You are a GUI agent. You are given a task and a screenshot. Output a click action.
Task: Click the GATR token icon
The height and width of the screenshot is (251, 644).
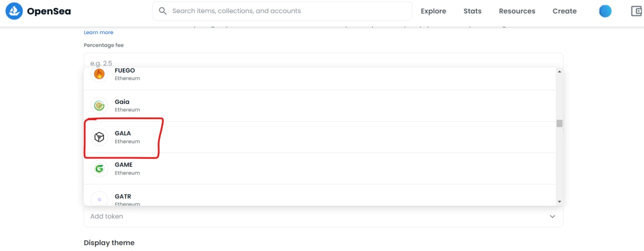click(99, 199)
